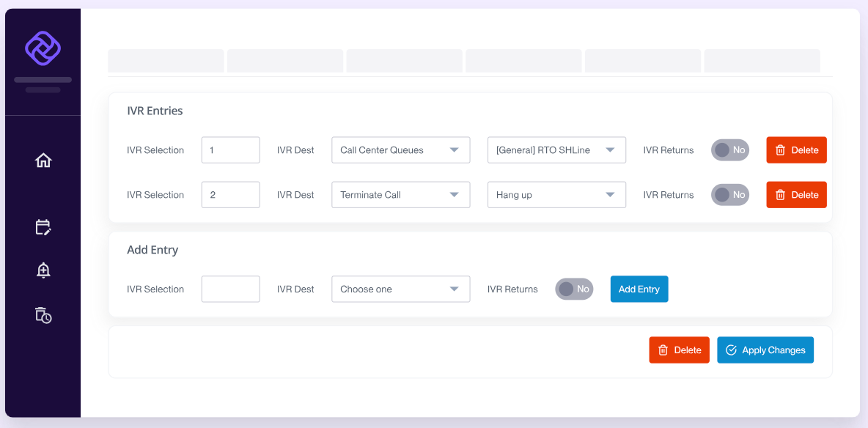The height and width of the screenshot is (428, 868).
Task: Select the first tab in the top navigation
Action: [x=166, y=61]
